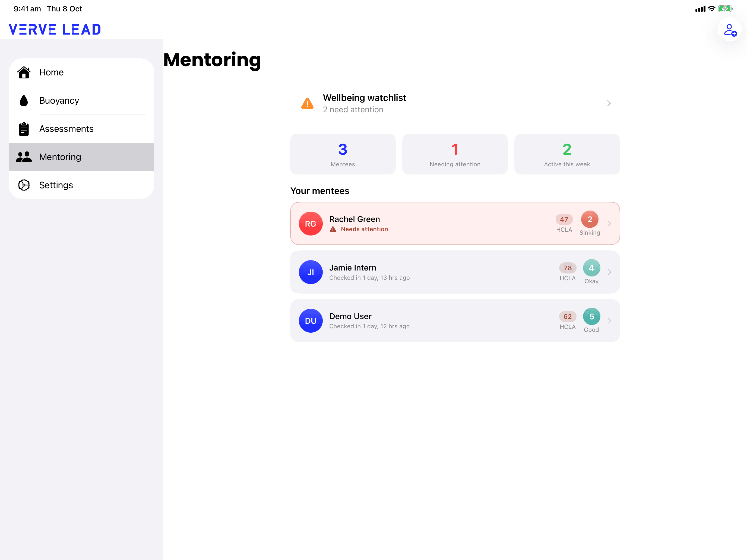Click the 1 Needing attention card

click(x=455, y=154)
